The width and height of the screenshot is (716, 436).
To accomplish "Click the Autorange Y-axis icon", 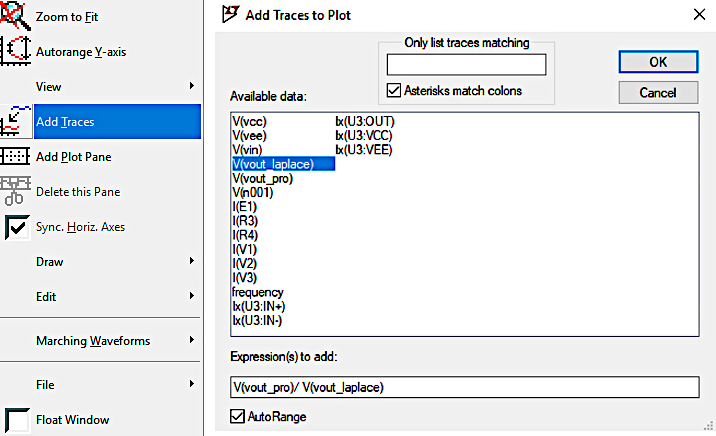I will [x=16, y=51].
